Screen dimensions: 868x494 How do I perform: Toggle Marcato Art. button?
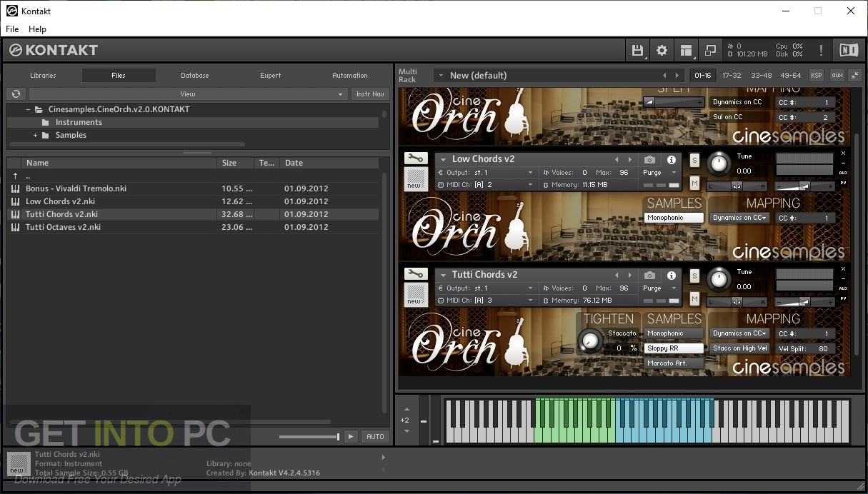[674, 363]
